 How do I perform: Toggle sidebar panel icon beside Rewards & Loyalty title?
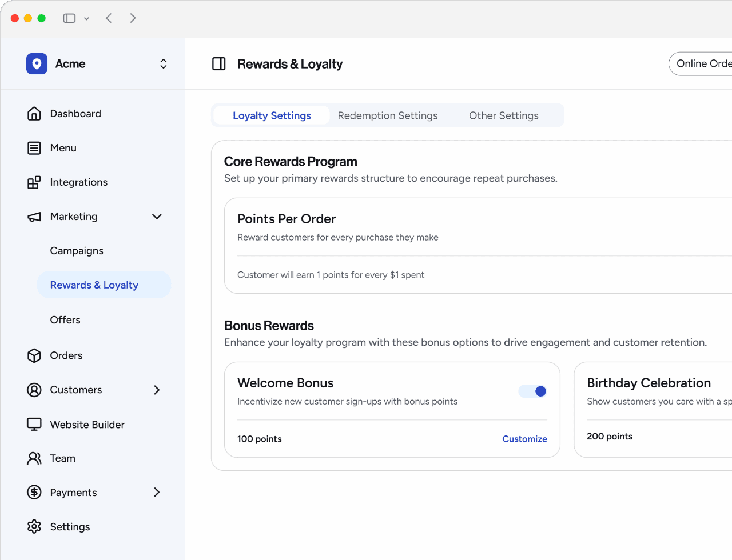point(219,63)
